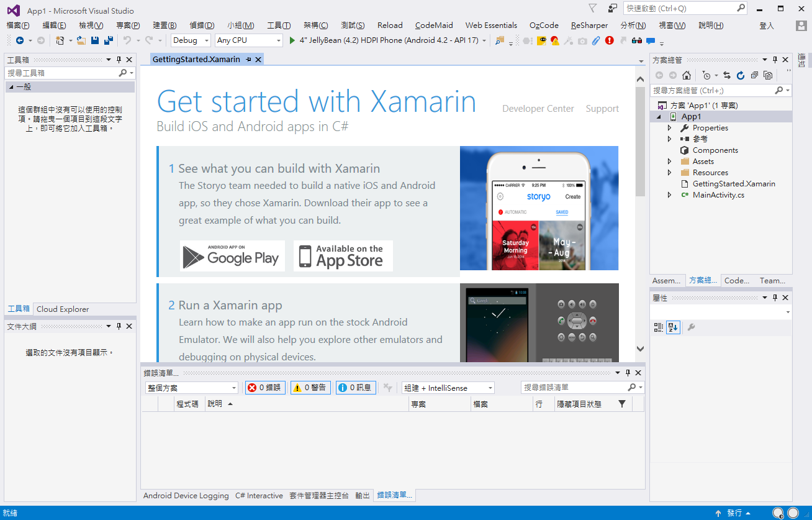Click the Undo toolbar icon

tap(127, 40)
